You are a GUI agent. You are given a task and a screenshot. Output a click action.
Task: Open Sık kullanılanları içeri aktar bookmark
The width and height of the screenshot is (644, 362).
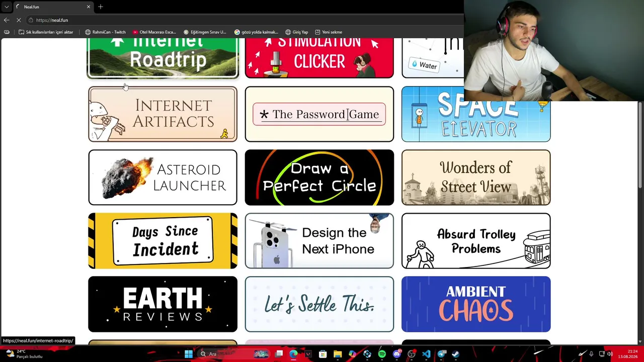[46, 32]
